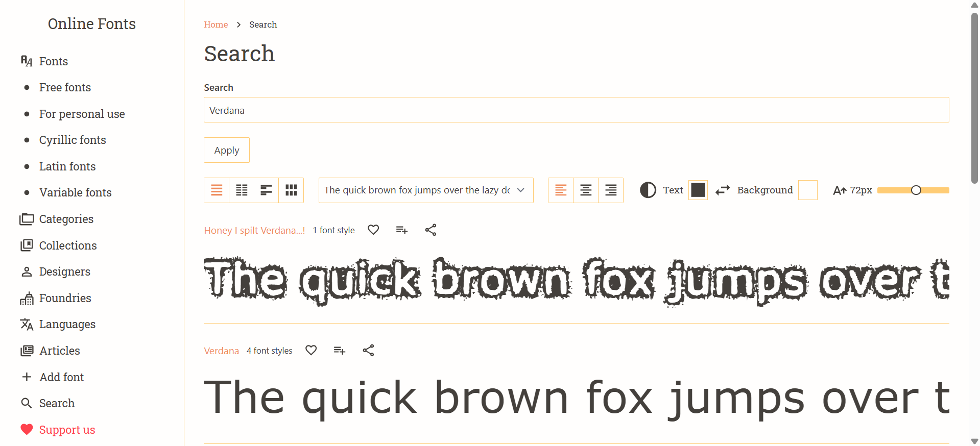
Task: Click the font size icon
Action: 840,190
